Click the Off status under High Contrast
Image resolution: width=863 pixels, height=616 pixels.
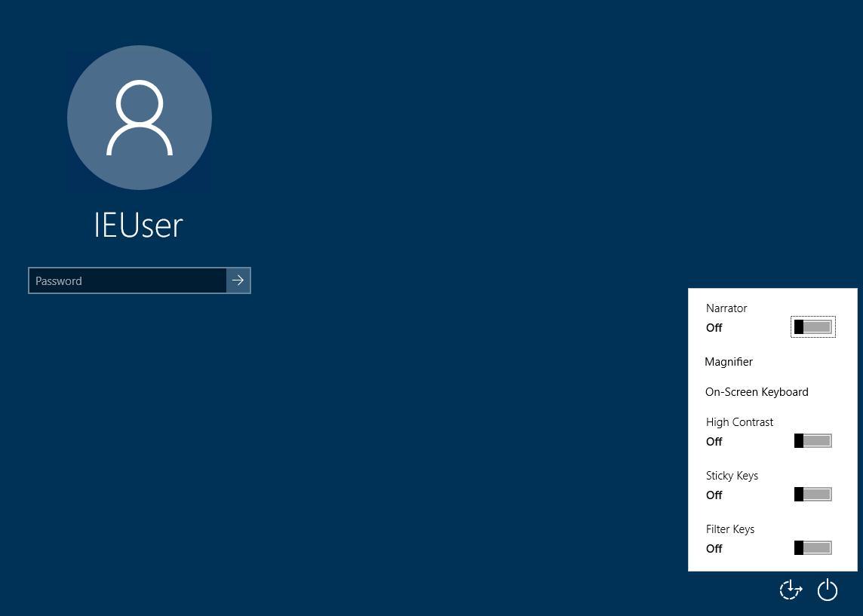[x=714, y=442]
